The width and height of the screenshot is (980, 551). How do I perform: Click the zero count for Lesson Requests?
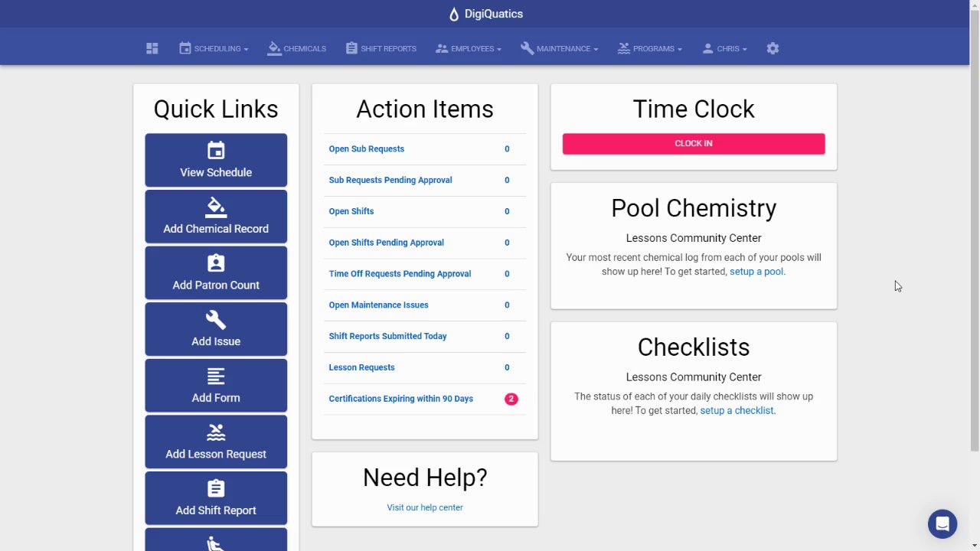click(x=507, y=367)
